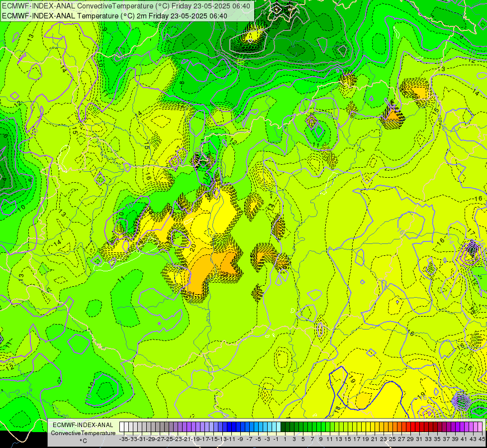Click the 19 label beside dark blue contour
The image size is (487, 448).
click(x=352, y=380)
